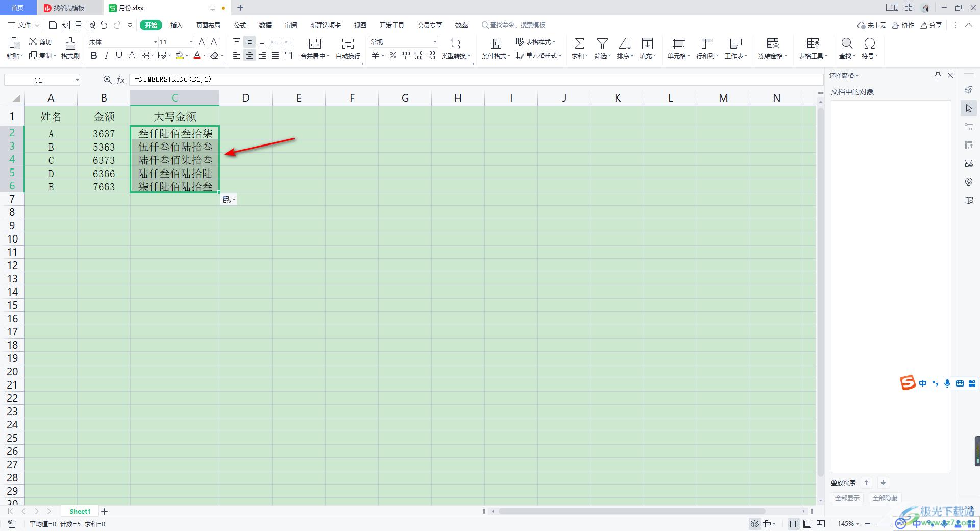This screenshot has height=531, width=980.
Task: Undo the last action
Action: coord(104,25)
